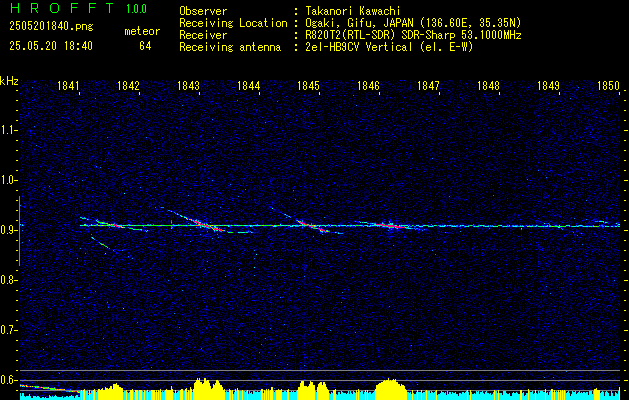This screenshot has width=629, height=400.
Task: Click the HROFFT title text
Action: 62,8
